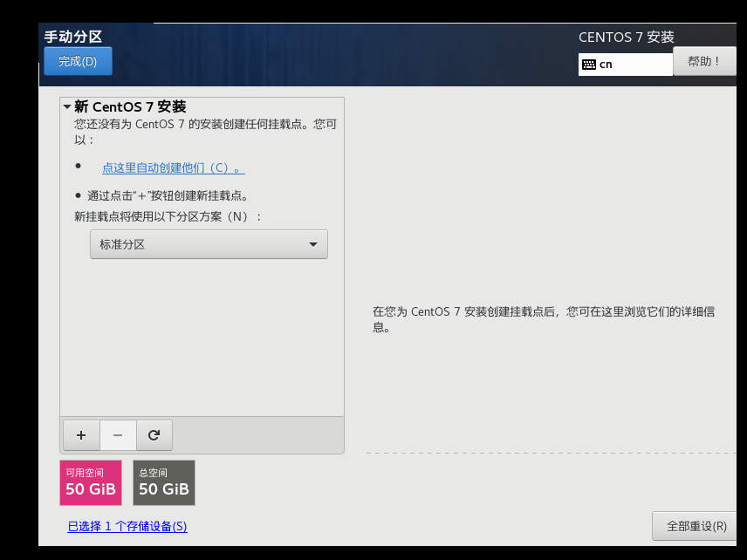The image size is (747, 560).
Task: Click the 帮助！ button
Action: (704, 61)
